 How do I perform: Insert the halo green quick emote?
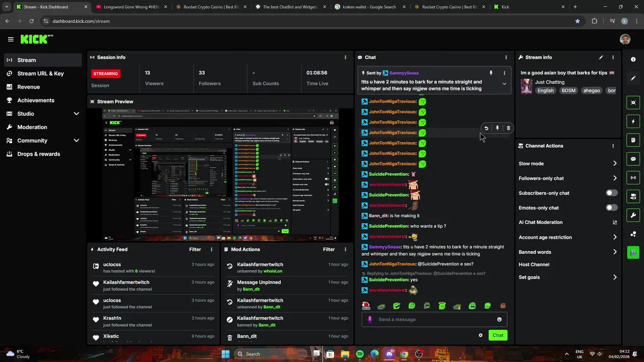(442, 306)
